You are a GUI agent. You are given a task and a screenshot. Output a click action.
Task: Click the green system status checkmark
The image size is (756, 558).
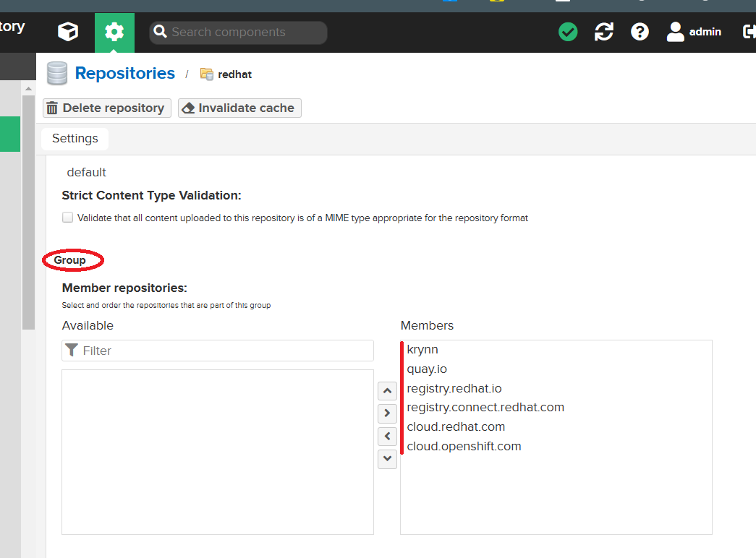(x=568, y=32)
